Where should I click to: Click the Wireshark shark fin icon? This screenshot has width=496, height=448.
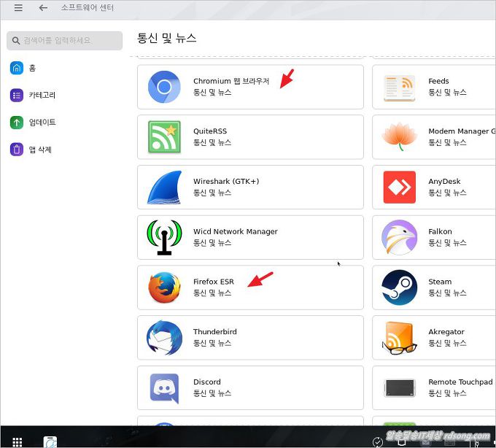pyautogui.click(x=164, y=188)
